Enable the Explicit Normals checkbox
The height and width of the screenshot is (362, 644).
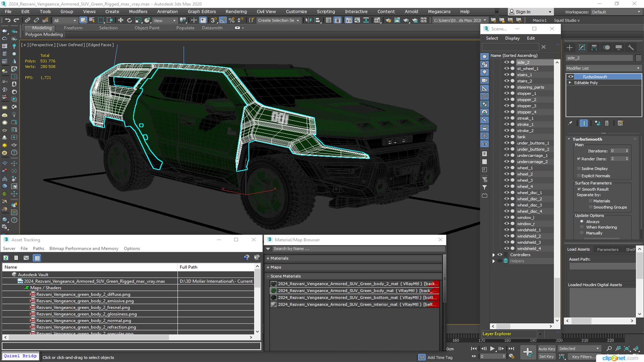point(579,176)
